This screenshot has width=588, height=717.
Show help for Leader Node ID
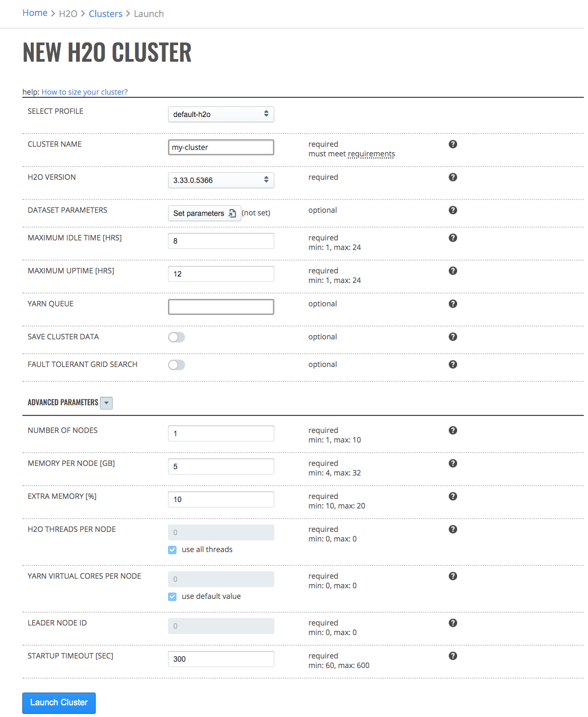tap(453, 623)
